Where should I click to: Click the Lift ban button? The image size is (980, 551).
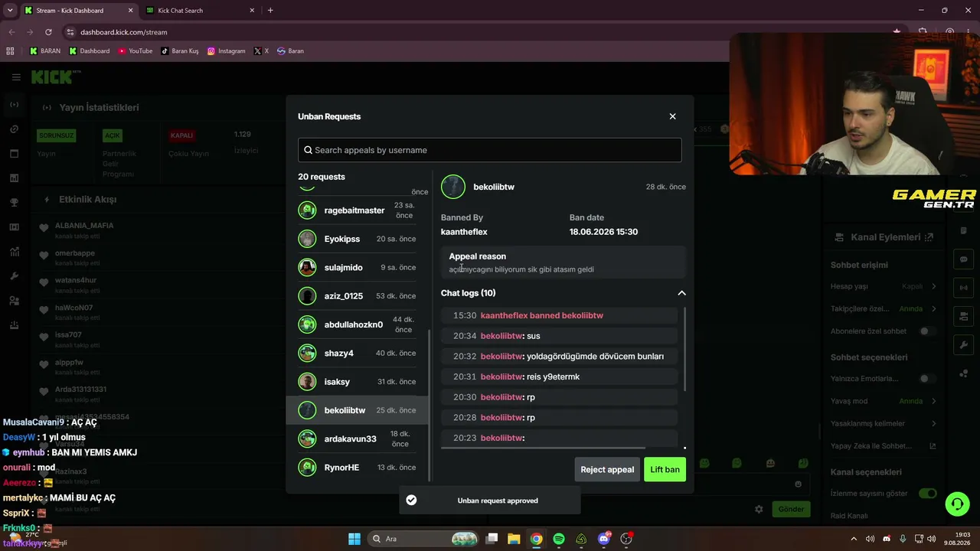[665, 469]
